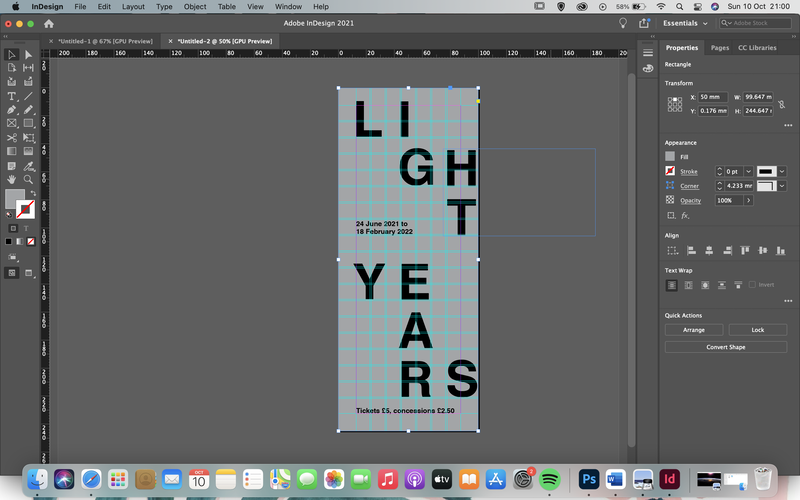Screen dimensions: 800x500
Task: Select the Type tool
Action: pyautogui.click(x=11, y=96)
